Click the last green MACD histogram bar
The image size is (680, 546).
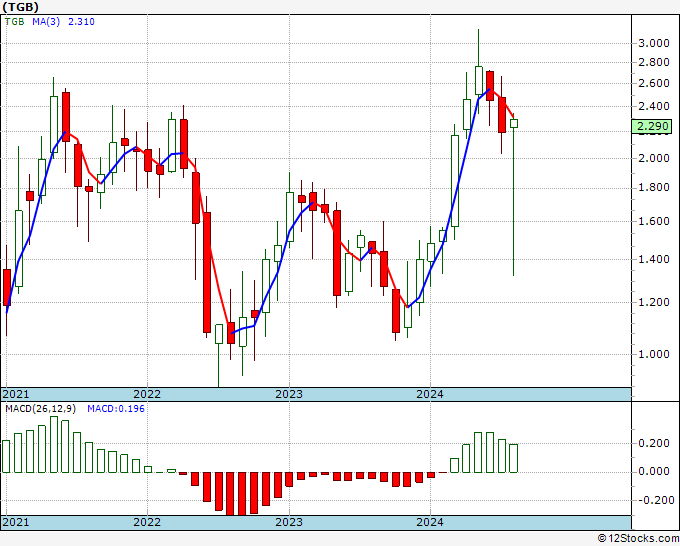[513, 458]
